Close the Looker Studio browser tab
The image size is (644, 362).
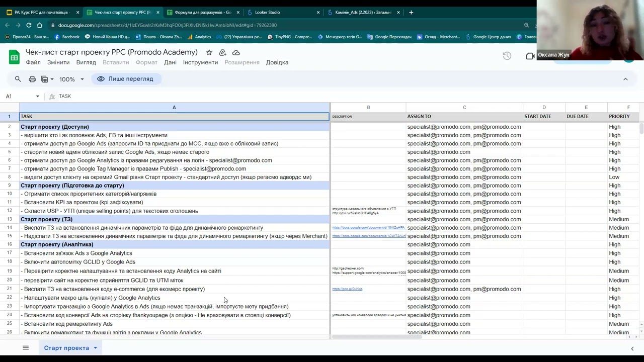(318, 12)
